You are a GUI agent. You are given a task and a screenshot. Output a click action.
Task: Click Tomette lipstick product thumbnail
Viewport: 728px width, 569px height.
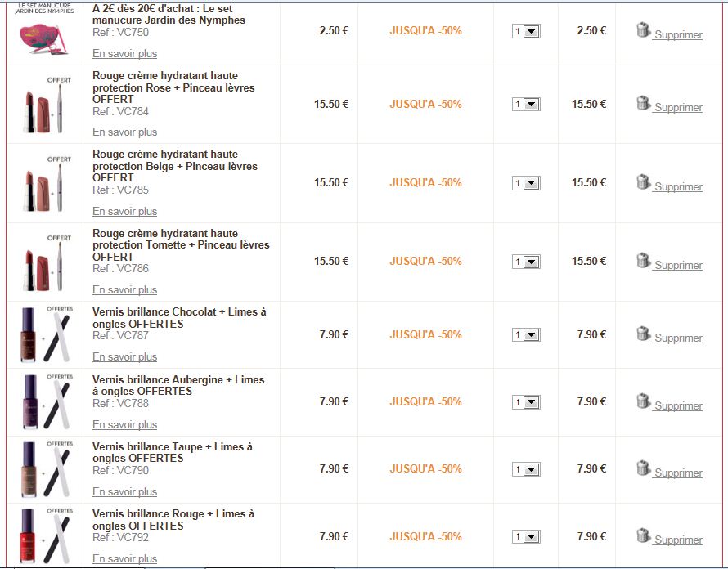[x=46, y=263]
